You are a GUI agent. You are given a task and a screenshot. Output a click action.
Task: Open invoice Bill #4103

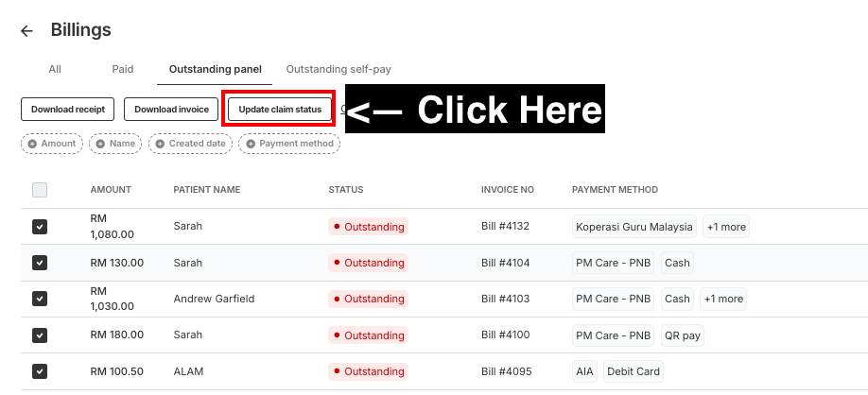[506, 299]
